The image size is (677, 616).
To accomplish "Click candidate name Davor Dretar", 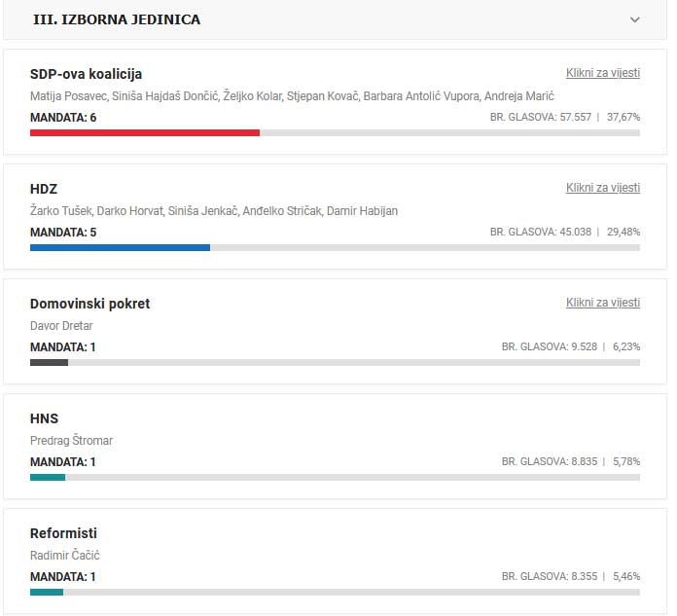I will click(x=61, y=325).
